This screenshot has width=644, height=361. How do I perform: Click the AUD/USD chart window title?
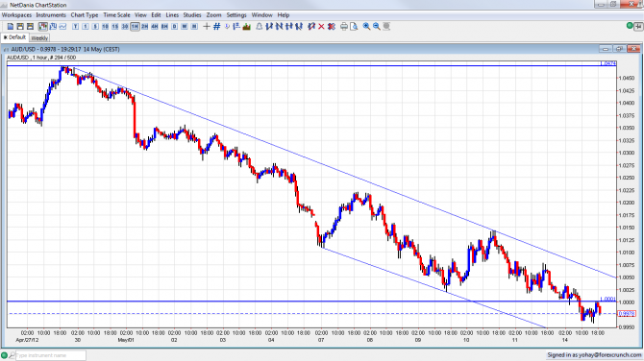[x=65, y=49]
